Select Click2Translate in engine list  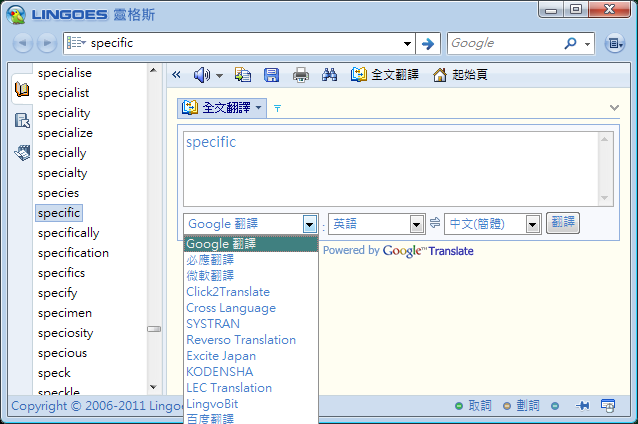point(251,292)
